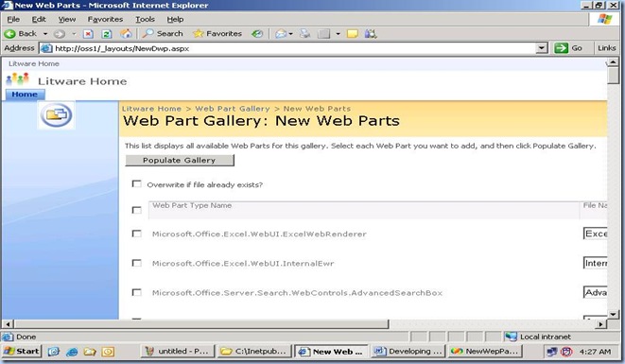This screenshot has width=625, height=364.
Task: Follow Litware Home breadcrumb link
Action: tap(151, 109)
